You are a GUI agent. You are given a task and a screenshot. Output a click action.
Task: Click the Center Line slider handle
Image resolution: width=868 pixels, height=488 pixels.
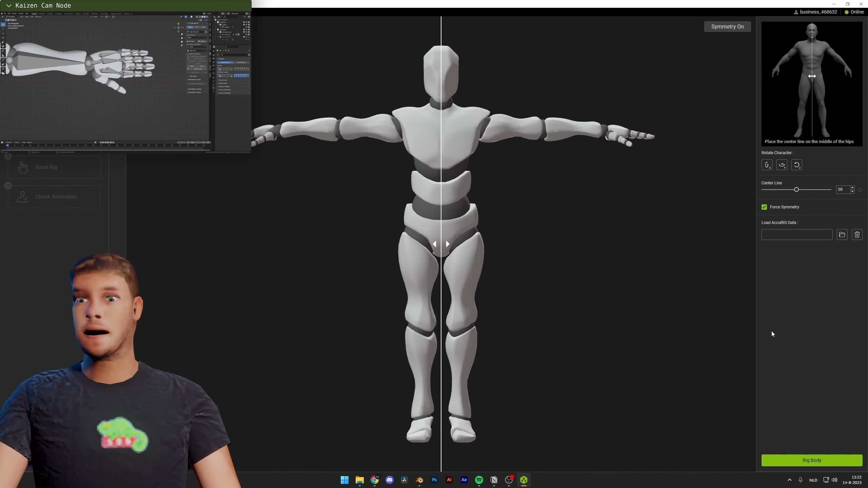point(796,189)
